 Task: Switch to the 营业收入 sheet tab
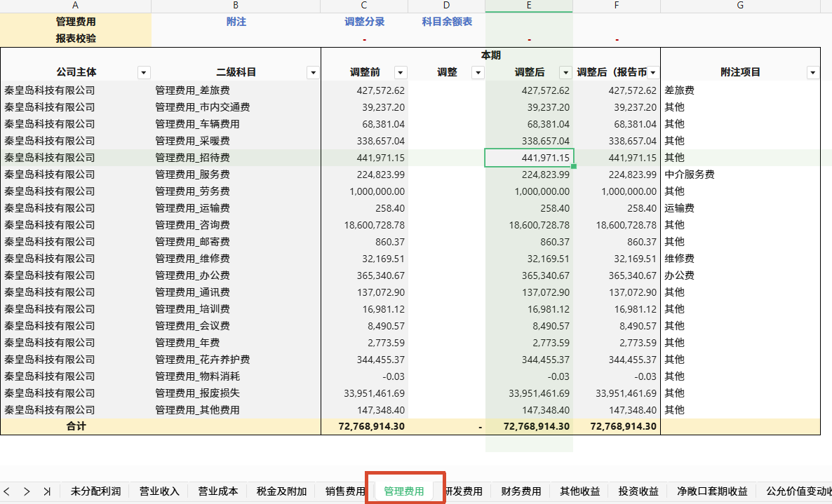[159, 491]
